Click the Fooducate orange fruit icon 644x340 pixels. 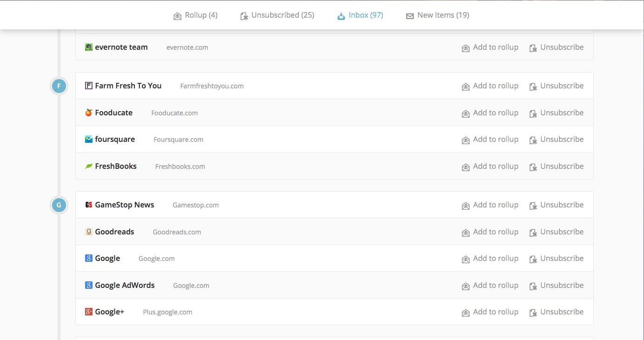coord(89,113)
